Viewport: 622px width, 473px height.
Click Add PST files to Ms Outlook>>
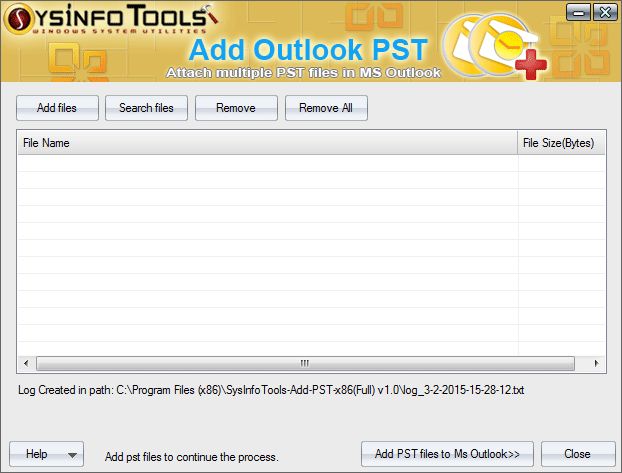(447, 454)
